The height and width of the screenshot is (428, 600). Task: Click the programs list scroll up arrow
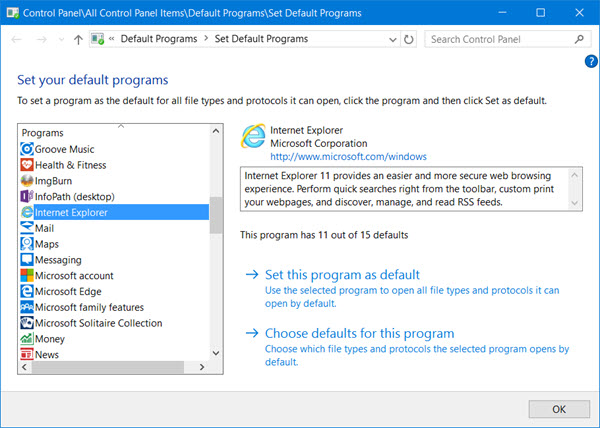[x=216, y=131]
